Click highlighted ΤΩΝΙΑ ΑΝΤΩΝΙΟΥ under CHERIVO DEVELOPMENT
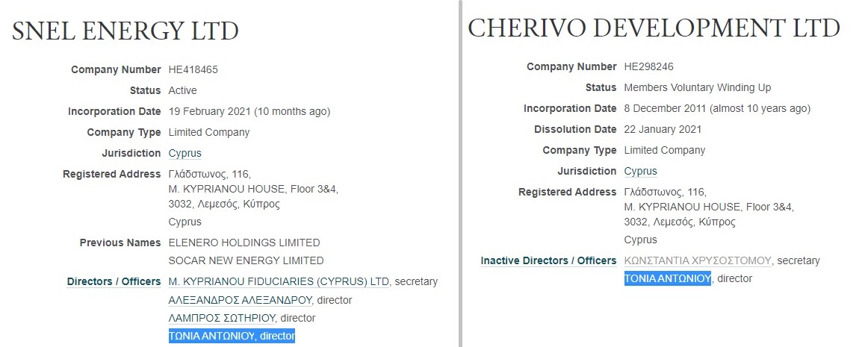 [667, 278]
